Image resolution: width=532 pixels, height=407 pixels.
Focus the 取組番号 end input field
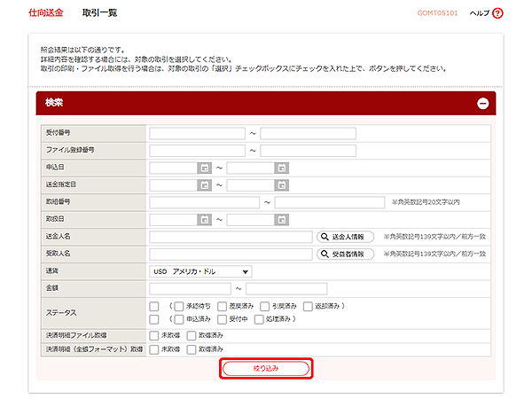point(330,202)
